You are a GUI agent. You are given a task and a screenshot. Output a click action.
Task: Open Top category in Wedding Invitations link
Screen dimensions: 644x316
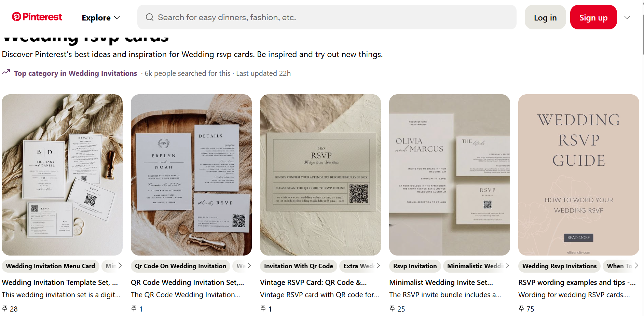76,73
